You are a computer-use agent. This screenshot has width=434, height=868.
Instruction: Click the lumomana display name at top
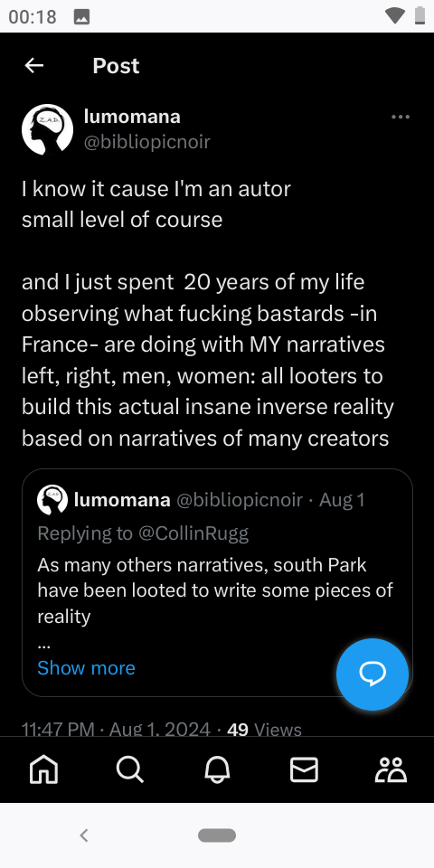click(132, 117)
